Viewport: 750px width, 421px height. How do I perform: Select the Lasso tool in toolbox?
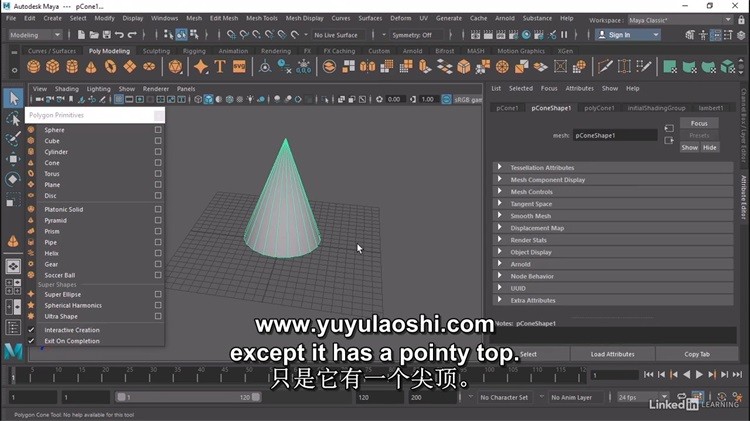tap(13, 119)
